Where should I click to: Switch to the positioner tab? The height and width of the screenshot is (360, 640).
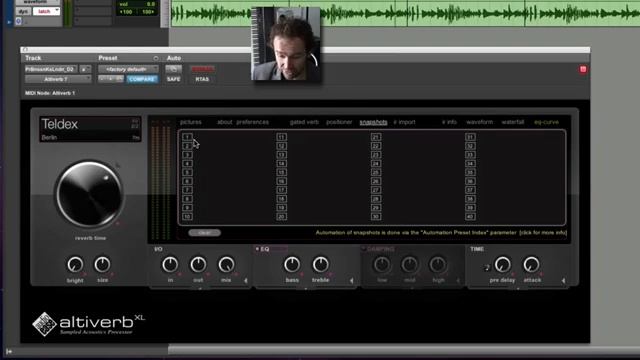(x=339, y=122)
